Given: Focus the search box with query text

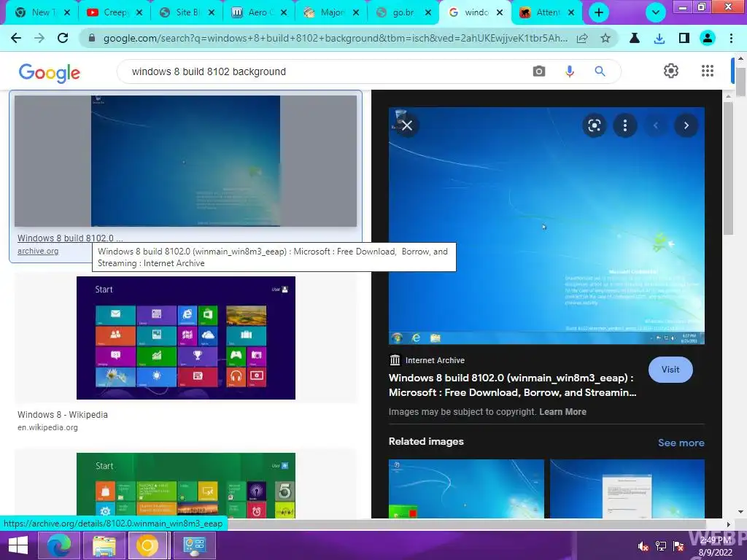Looking at the screenshot, I should (x=324, y=71).
